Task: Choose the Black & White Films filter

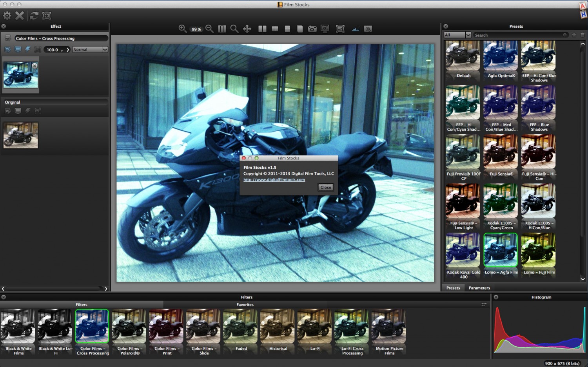Action: [18, 332]
